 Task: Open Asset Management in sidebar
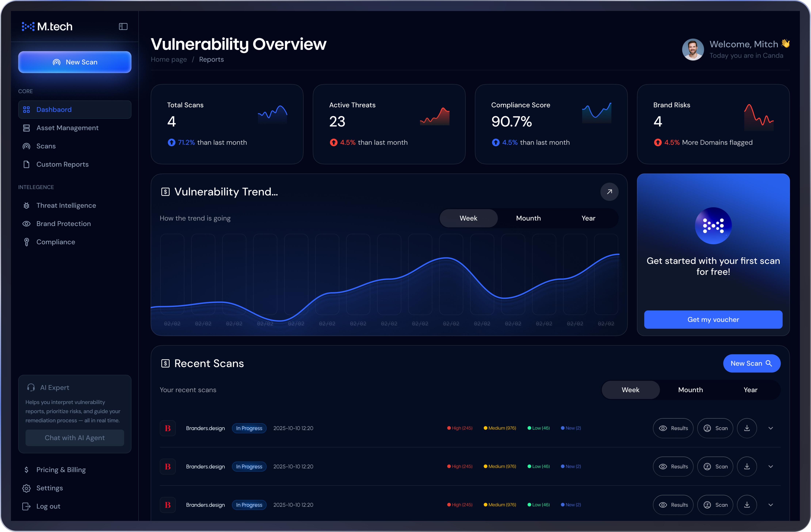(67, 128)
